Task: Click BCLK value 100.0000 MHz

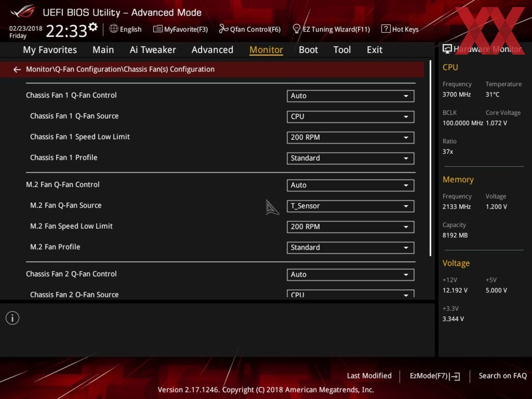Action: pos(463,123)
